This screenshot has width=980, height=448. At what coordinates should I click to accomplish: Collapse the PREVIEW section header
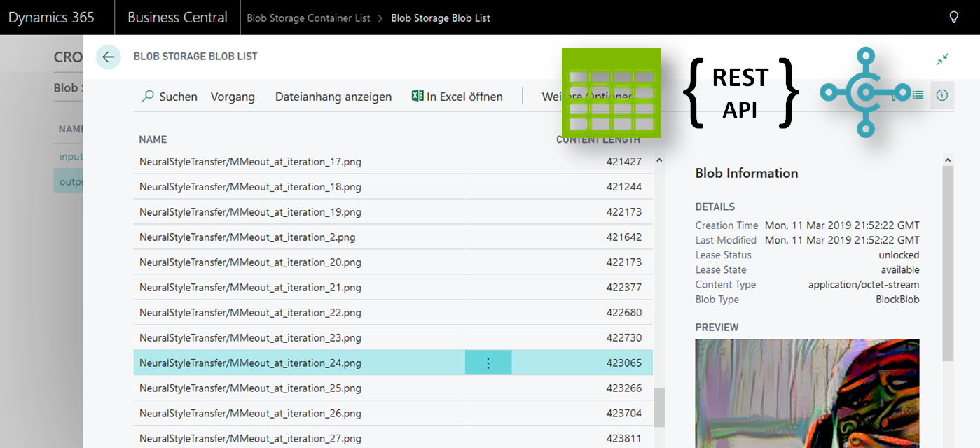pyautogui.click(x=717, y=327)
